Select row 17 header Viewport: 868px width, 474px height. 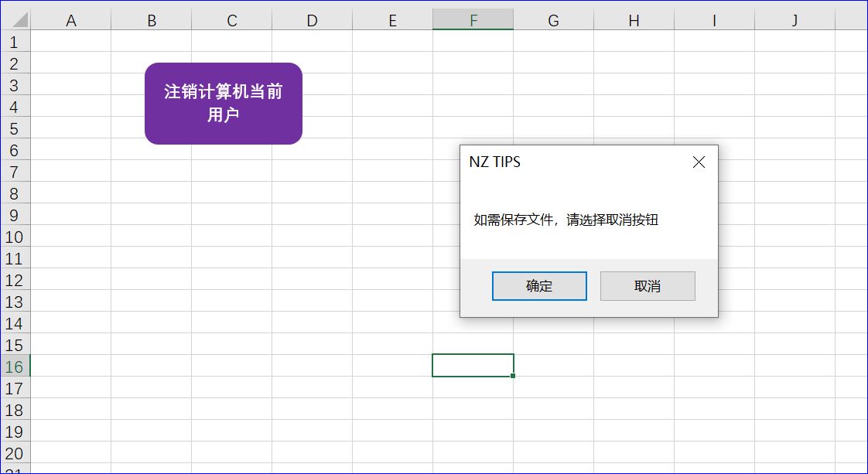tap(15, 388)
